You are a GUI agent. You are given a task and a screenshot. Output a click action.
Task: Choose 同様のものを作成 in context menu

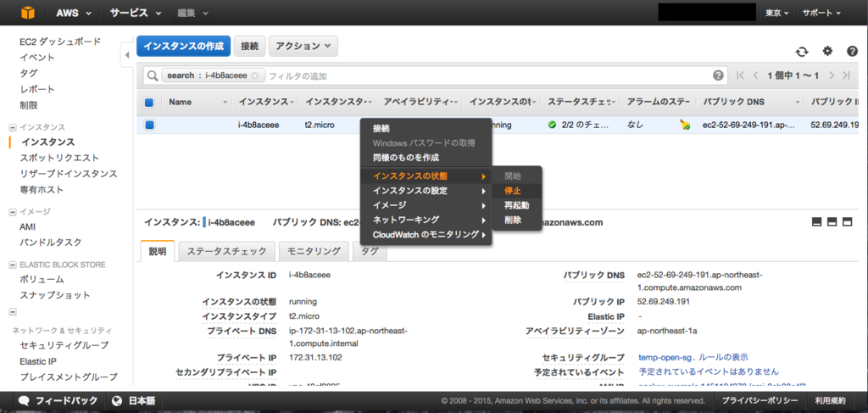pos(426,158)
